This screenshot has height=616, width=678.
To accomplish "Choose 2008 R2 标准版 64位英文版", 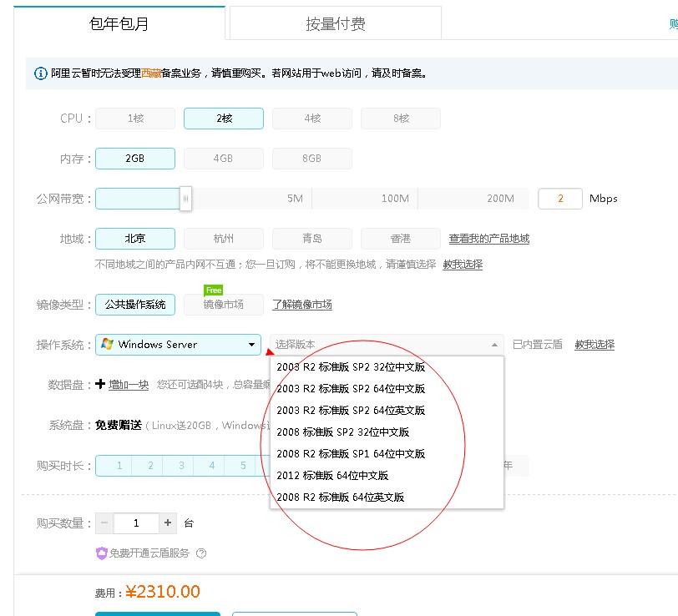I will click(387, 497).
